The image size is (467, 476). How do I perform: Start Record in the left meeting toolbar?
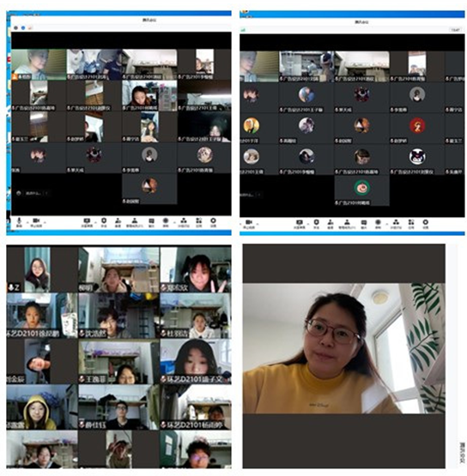pyautogui.click(x=166, y=222)
